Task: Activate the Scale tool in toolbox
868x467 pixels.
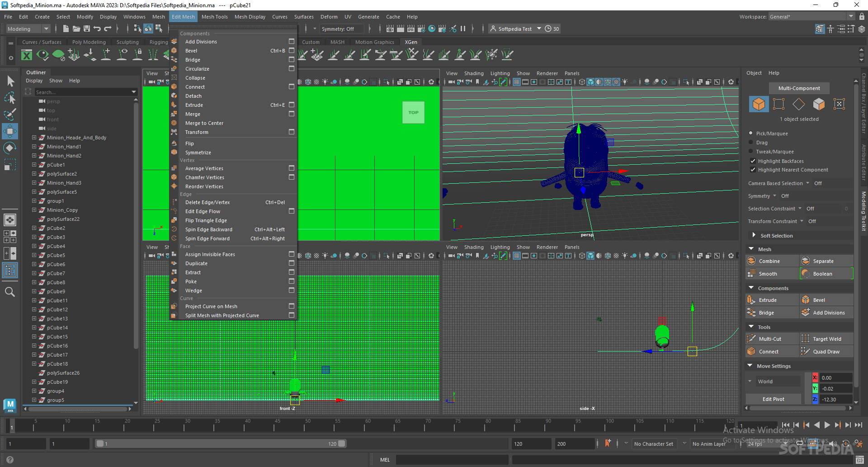Action: (x=10, y=165)
